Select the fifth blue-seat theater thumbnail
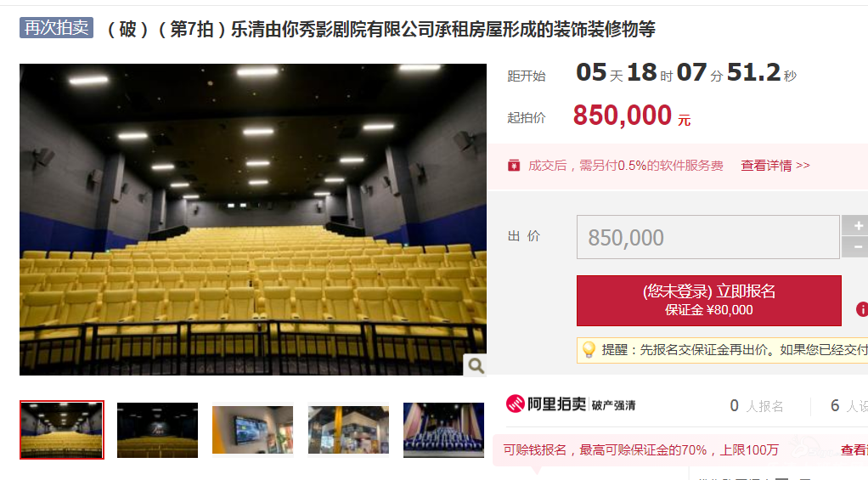This screenshot has width=868, height=480. click(443, 430)
